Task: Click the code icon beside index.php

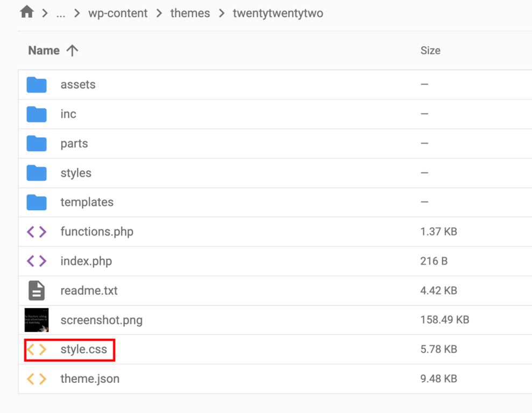Action: click(36, 261)
